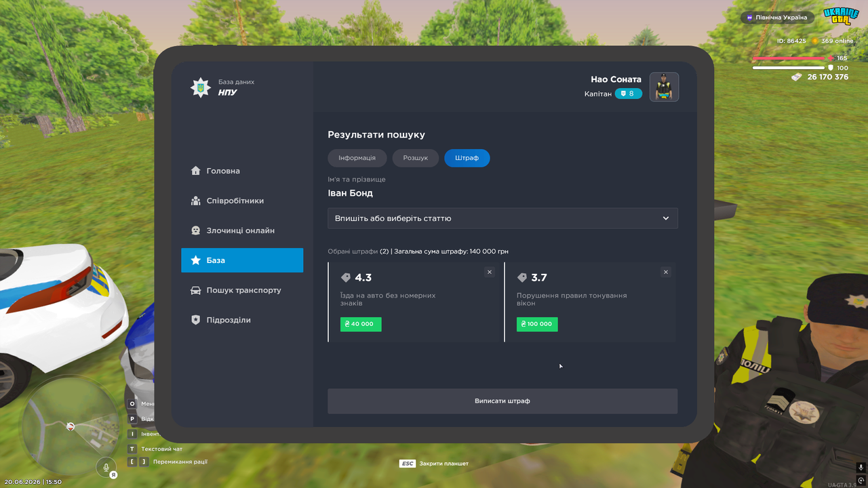Screen dimensions: 868x488
Task: Click the Результати пошуку heading
Action: 376,135
